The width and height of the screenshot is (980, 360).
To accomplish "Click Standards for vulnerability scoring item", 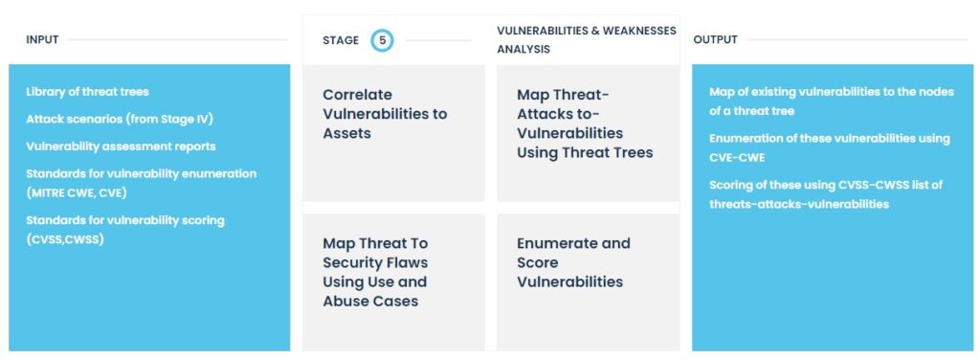I will point(125,230).
